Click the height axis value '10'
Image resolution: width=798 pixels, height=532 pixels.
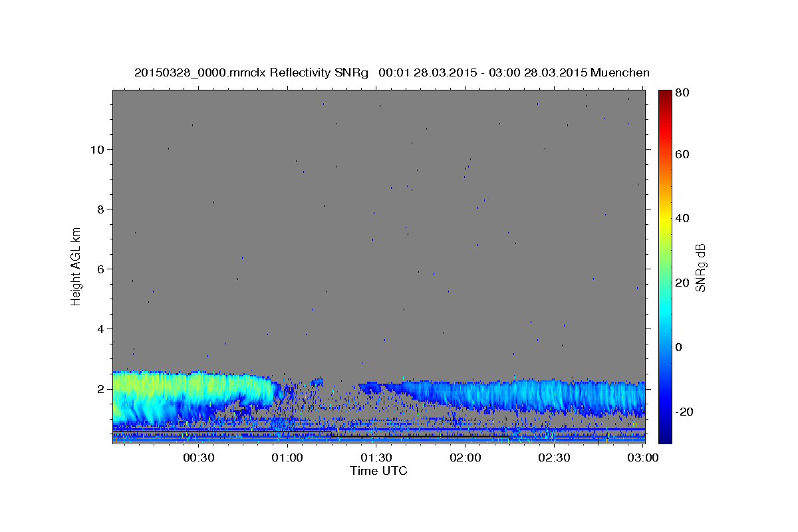(96, 150)
